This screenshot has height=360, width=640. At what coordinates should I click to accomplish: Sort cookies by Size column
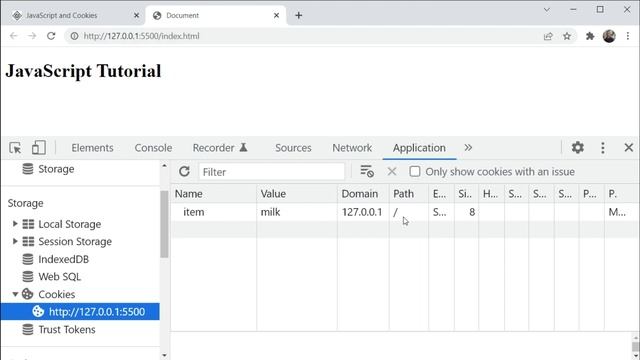pos(466,193)
